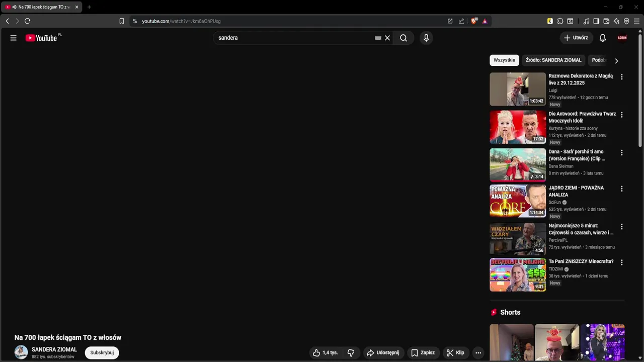Open thumbnail of 'Dana - Sarà perché ti amo'

coord(518,164)
